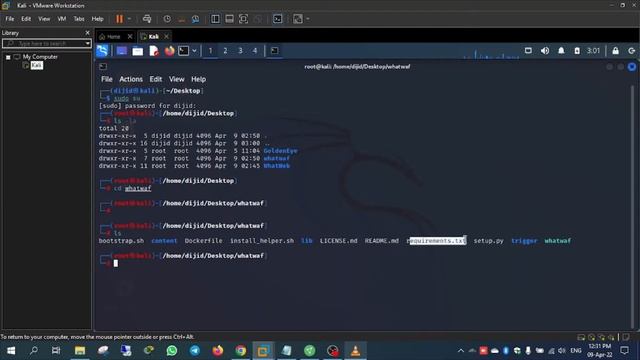Open the VMware View menu
Viewport: 640px width, 360px height.
(x=44, y=19)
